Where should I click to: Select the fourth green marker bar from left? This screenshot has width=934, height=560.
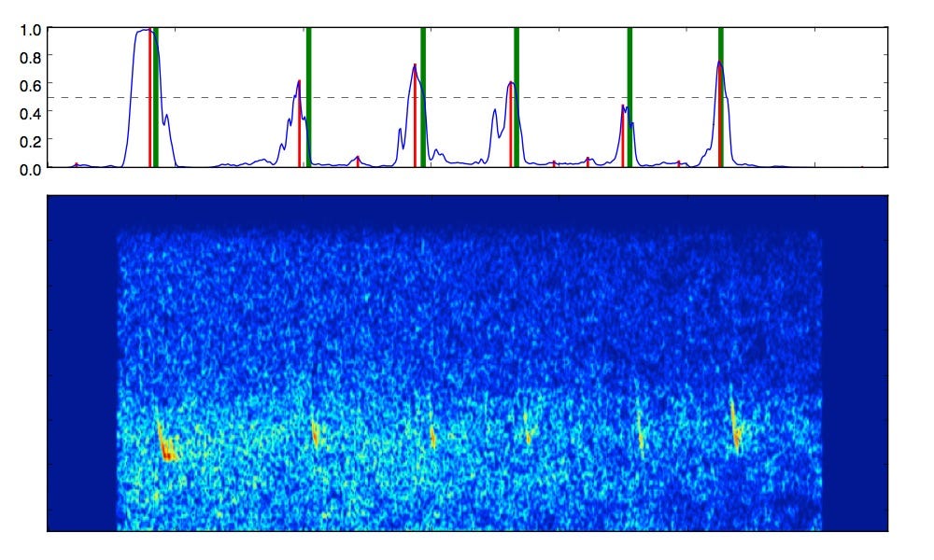517,97
